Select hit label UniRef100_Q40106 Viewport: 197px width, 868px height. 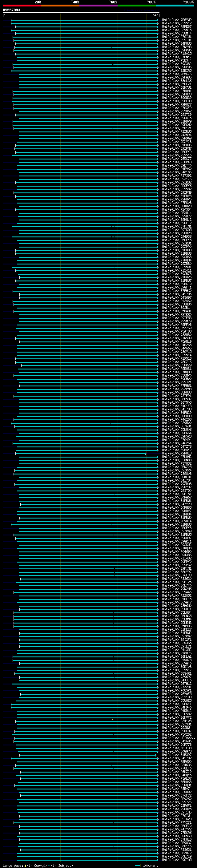click(x=177, y=172)
